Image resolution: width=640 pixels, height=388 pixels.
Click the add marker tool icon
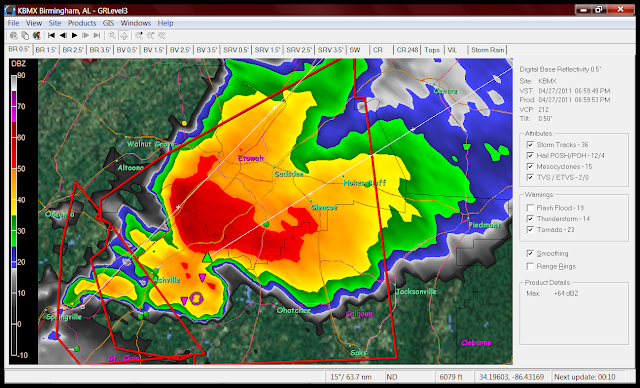139,35
